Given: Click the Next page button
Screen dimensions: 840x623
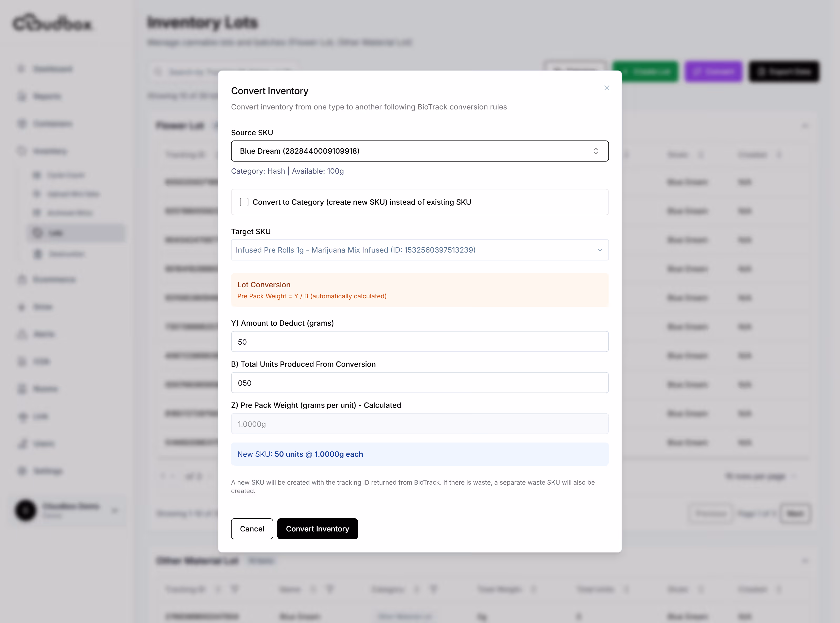Looking at the screenshot, I should tap(795, 514).
